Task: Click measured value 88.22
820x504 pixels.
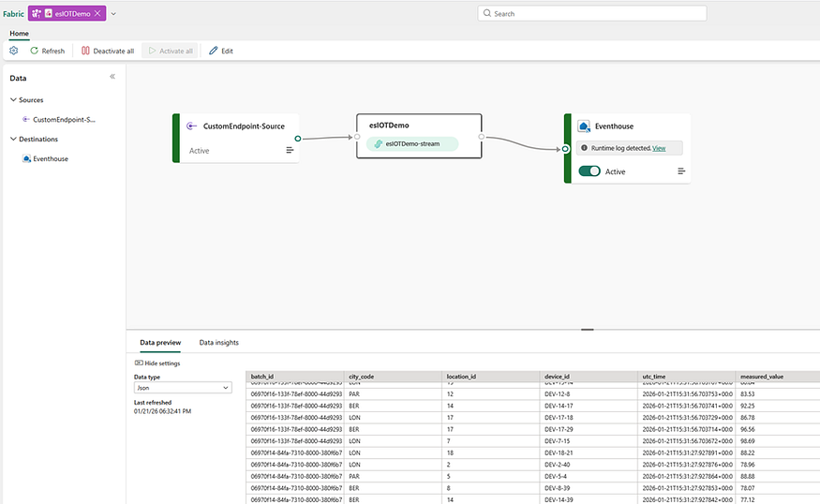Action: tap(747, 452)
